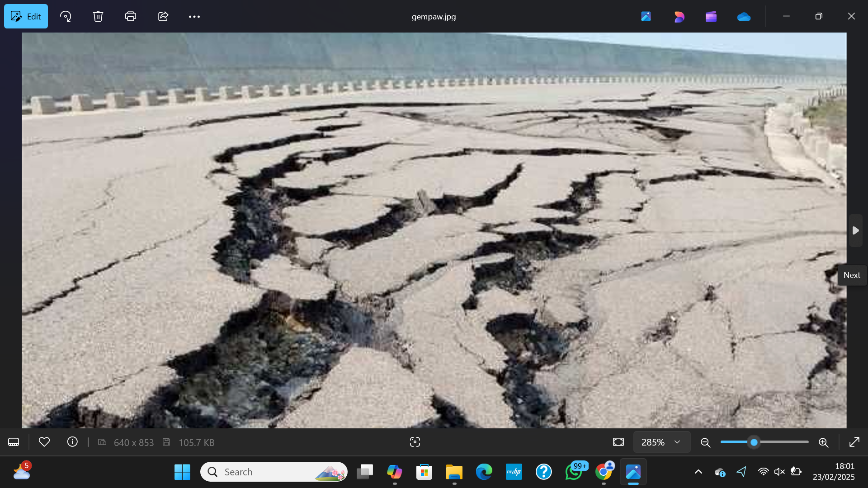Fit the image to the window
Image resolution: width=868 pixels, height=488 pixels.
[618, 442]
